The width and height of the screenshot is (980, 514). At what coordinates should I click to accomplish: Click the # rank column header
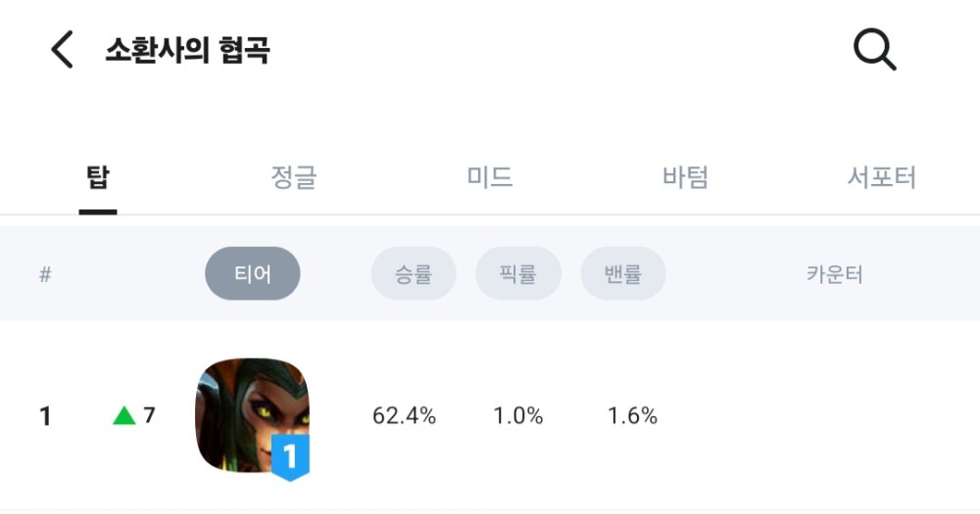[x=45, y=274]
